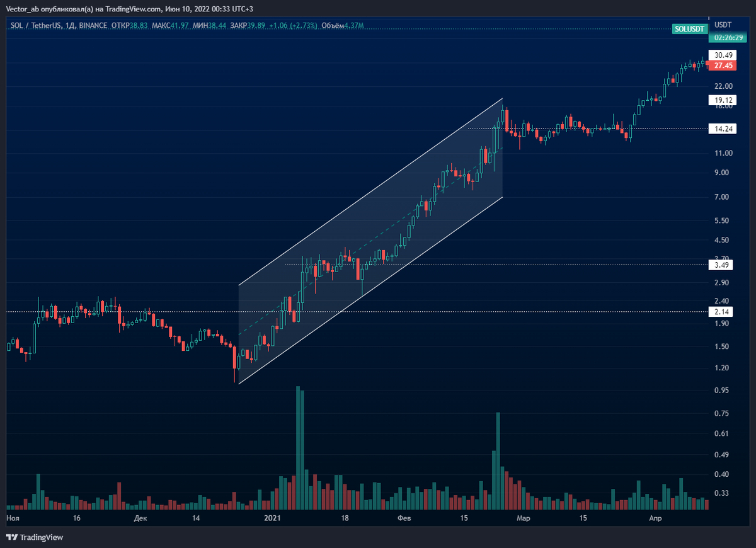This screenshot has width=756, height=548.
Task: Click the 19.12 price label
Action: point(721,100)
